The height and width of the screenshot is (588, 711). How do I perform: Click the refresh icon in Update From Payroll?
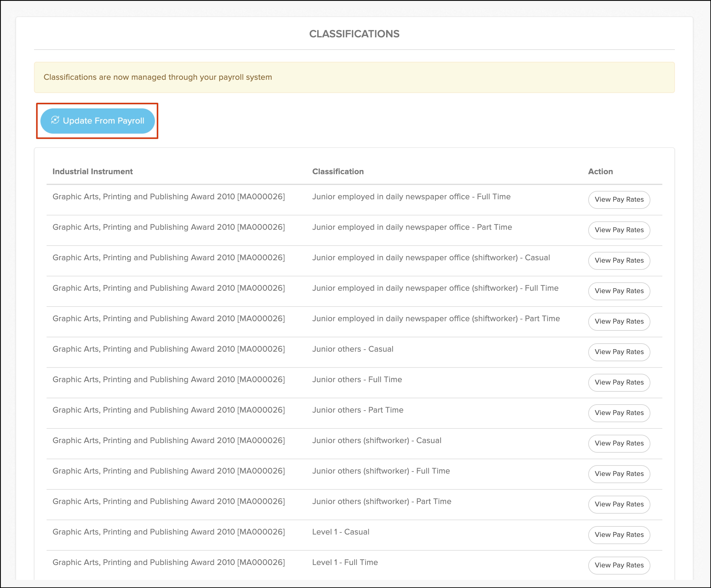pos(55,120)
